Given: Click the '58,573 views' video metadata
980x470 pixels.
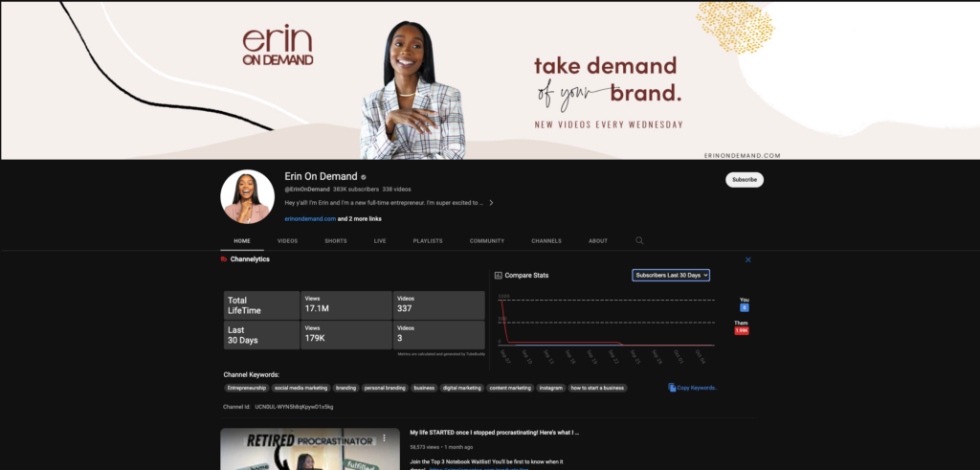Looking at the screenshot, I should [425, 447].
